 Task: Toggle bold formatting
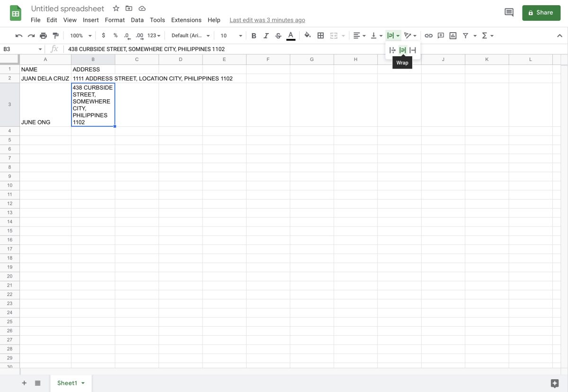[x=254, y=35]
